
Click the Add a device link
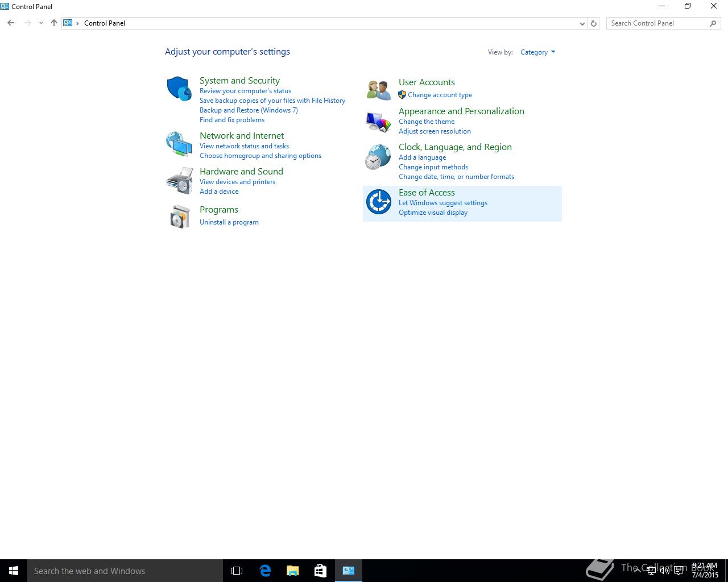click(x=219, y=192)
